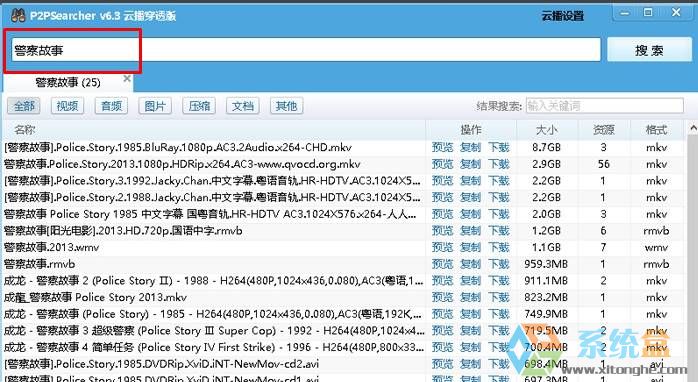Filter results by 压缩
This screenshot has height=382, width=698.
click(199, 106)
